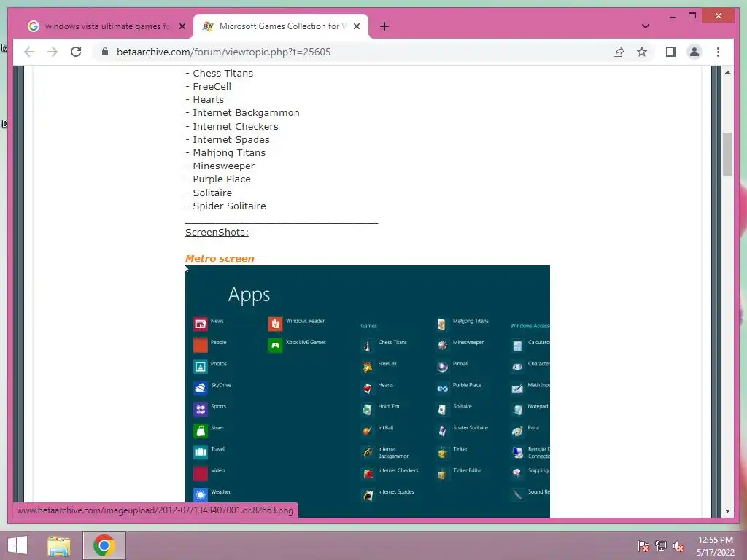This screenshot has width=747, height=560.
Task: Click the SkyDrive icon in screenshot
Action: click(x=201, y=388)
